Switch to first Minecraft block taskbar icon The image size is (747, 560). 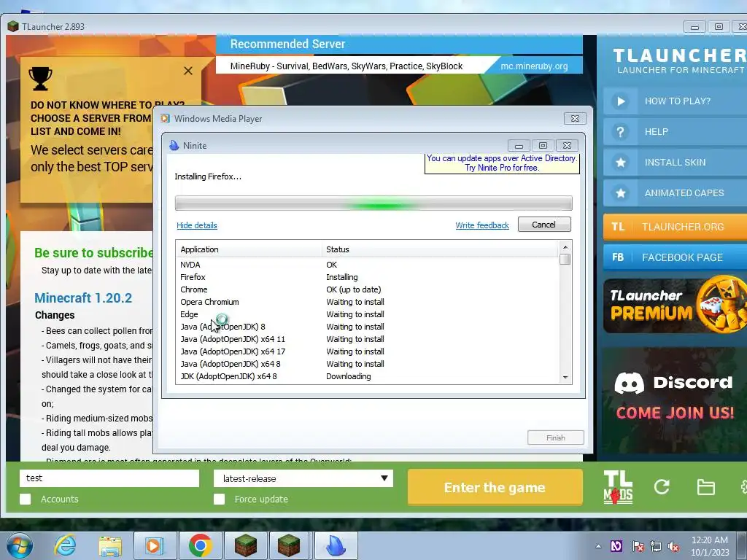[x=245, y=545]
